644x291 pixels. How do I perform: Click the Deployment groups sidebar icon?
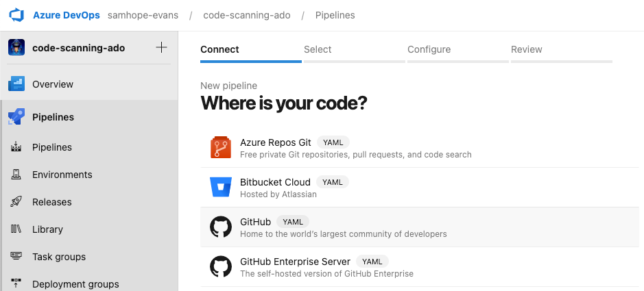click(x=16, y=283)
